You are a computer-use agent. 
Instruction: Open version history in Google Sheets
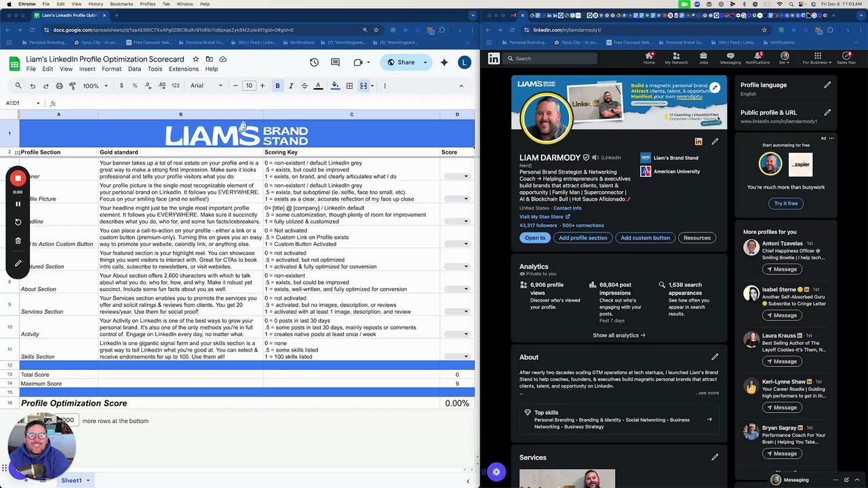pos(314,62)
